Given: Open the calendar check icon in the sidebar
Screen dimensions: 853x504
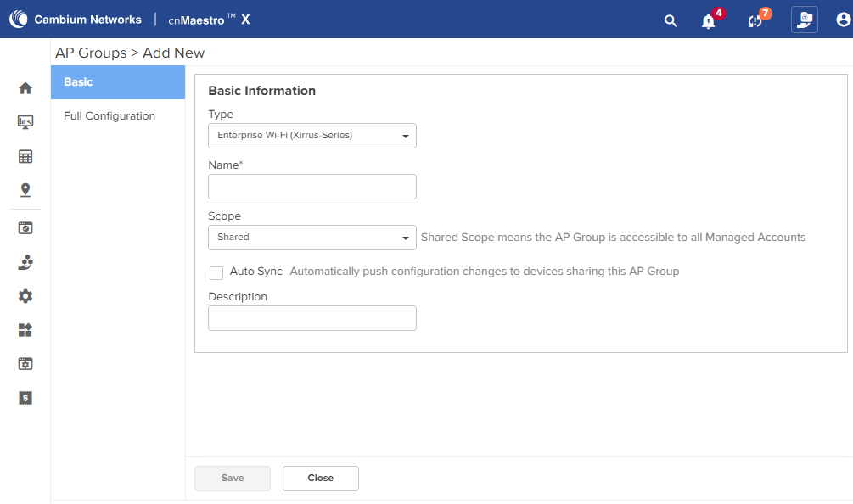Looking at the screenshot, I should click(x=25, y=227).
